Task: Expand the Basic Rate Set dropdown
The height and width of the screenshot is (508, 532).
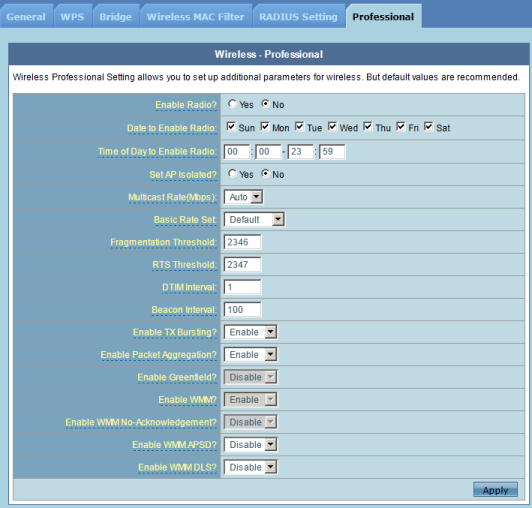Action: [254, 219]
